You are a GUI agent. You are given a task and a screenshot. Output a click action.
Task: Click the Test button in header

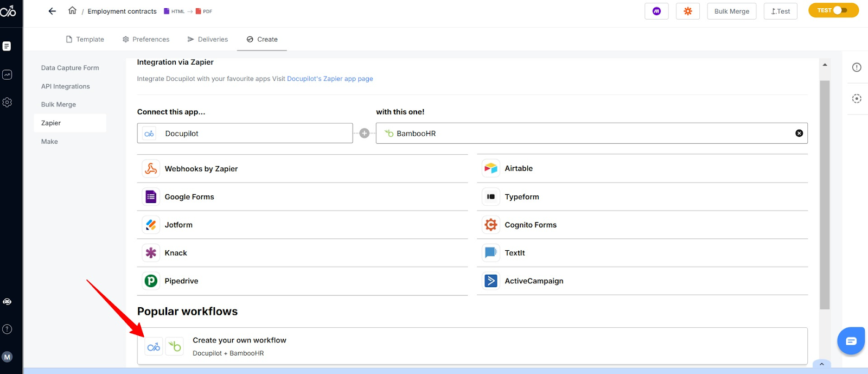(781, 11)
